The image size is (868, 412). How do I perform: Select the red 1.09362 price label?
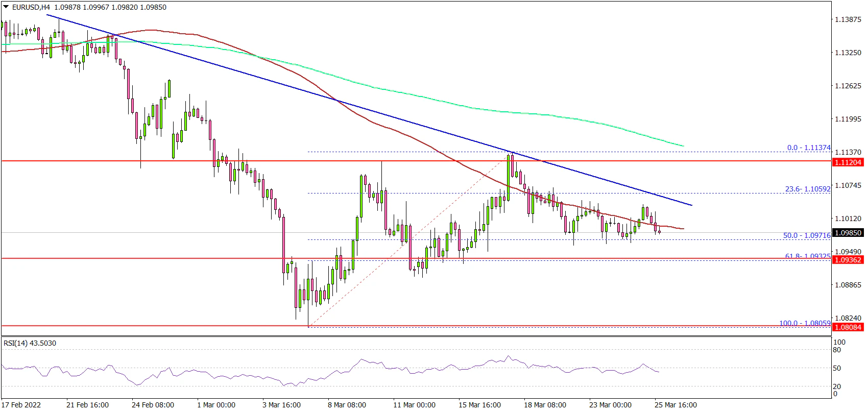click(x=848, y=260)
